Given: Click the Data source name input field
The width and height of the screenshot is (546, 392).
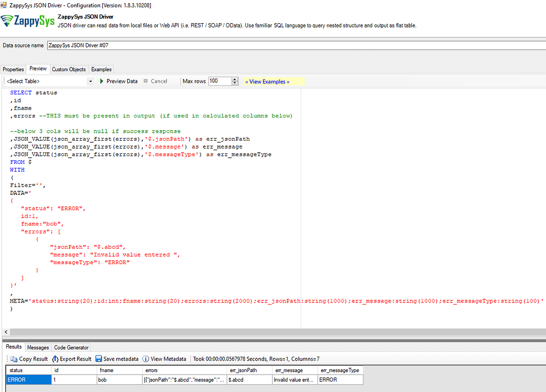Looking at the screenshot, I should click(x=158, y=45).
